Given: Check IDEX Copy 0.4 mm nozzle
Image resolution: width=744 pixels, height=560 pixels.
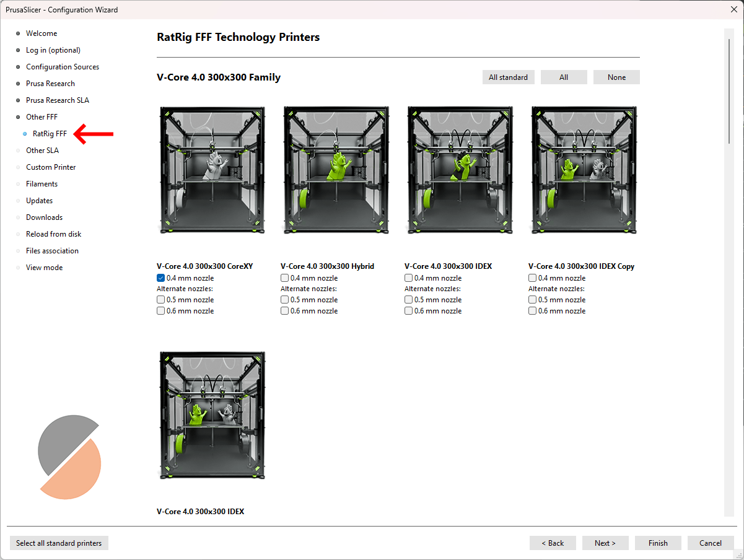Looking at the screenshot, I should (x=533, y=278).
